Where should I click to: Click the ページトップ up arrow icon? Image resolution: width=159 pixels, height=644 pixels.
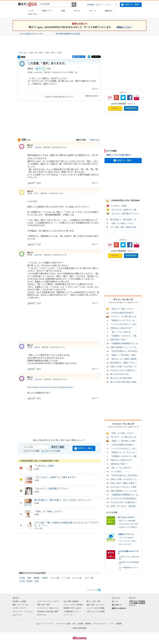point(99,590)
